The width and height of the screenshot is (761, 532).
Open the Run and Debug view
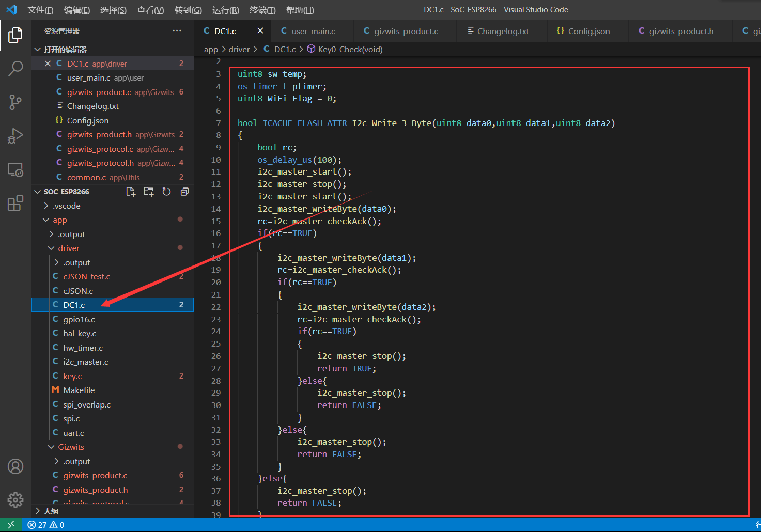[15, 136]
